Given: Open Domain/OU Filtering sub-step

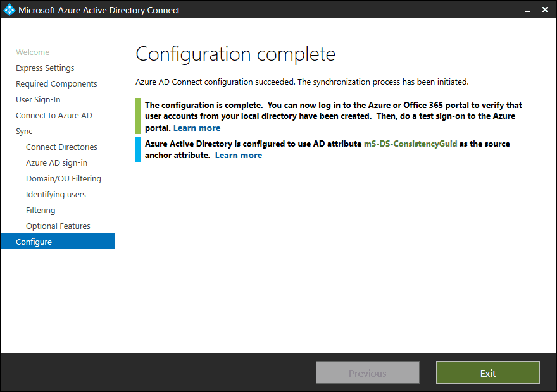Looking at the screenshot, I should click(63, 179).
